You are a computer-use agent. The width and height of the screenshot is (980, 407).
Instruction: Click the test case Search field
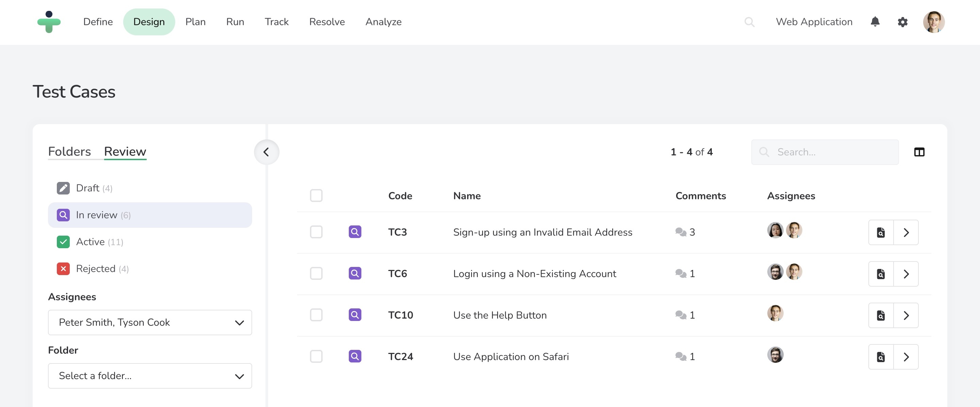tap(825, 152)
